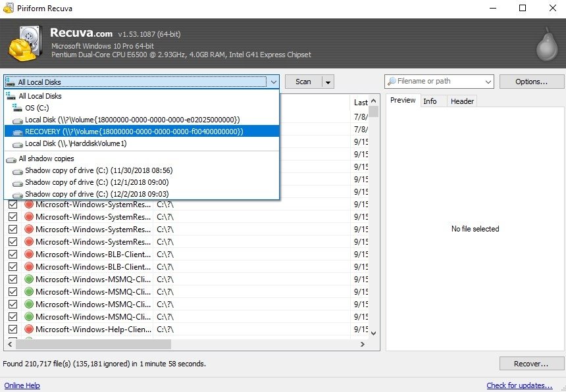Viewport: 566px width, 392px height.
Task: Click the status text Found 210,717 file(s)
Action: pos(105,364)
